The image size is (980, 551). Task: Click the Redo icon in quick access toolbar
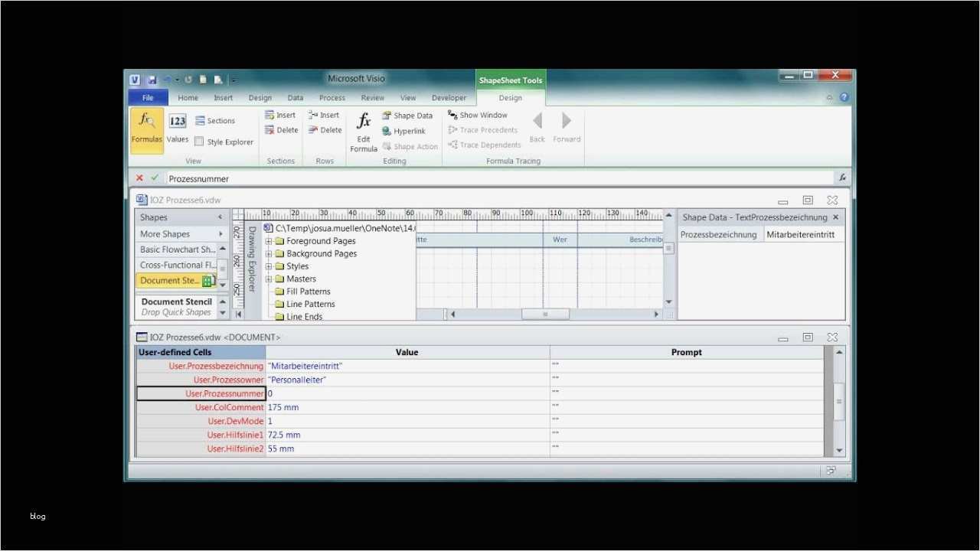(x=188, y=80)
